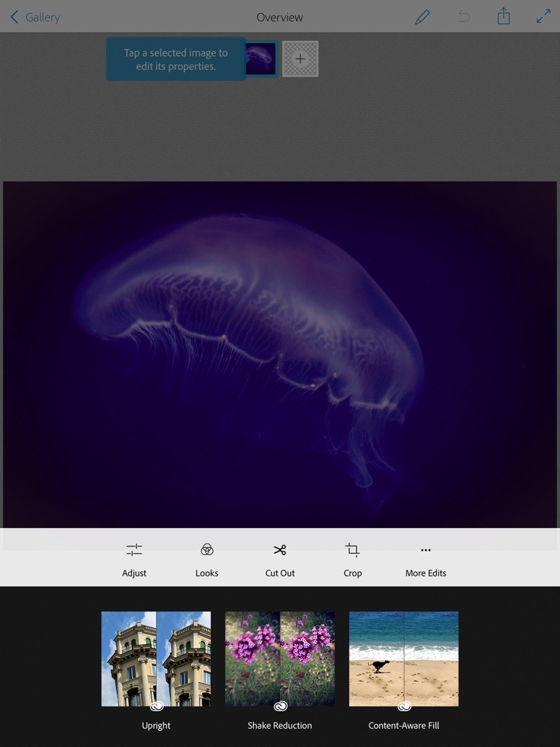Tap the Overview title
The image size is (560, 747).
280,17
